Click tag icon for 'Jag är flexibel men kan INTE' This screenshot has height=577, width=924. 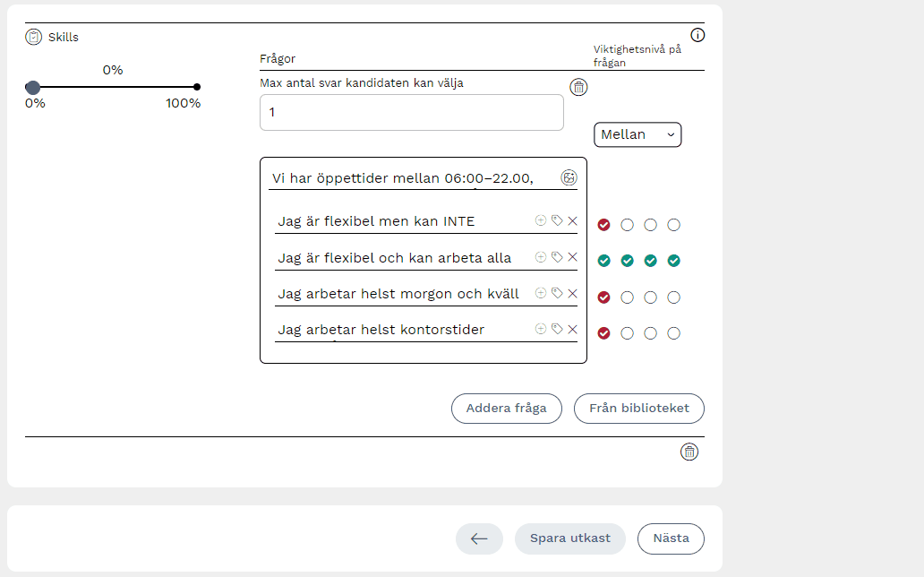point(557,220)
